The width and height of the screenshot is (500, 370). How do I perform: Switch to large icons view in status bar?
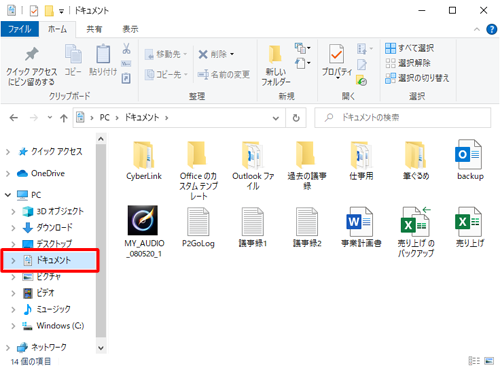(x=489, y=361)
